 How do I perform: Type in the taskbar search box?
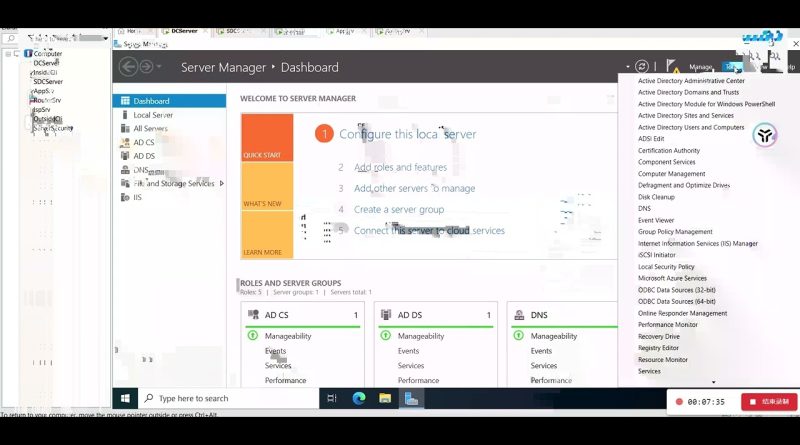[229, 398]
